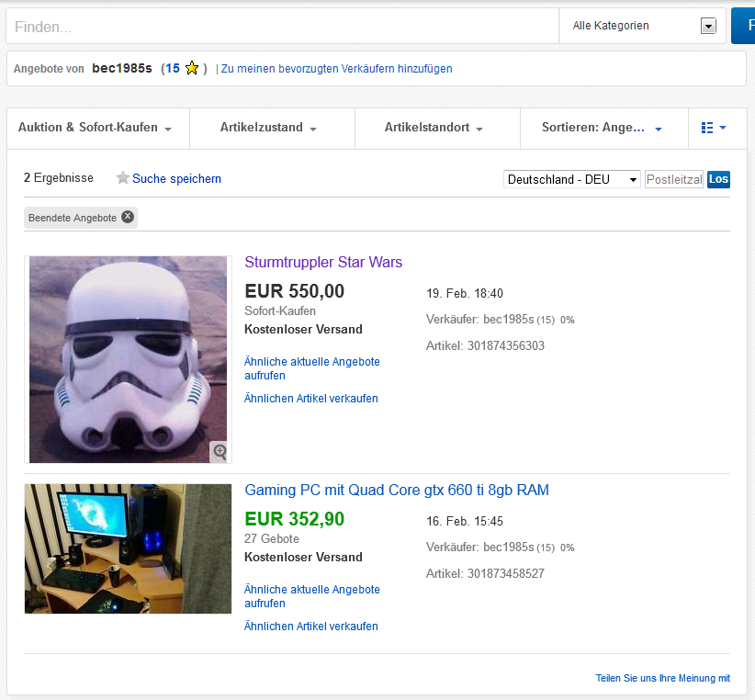Click Teilen Sie uns Ihre Meinung mit

(662, 678)
